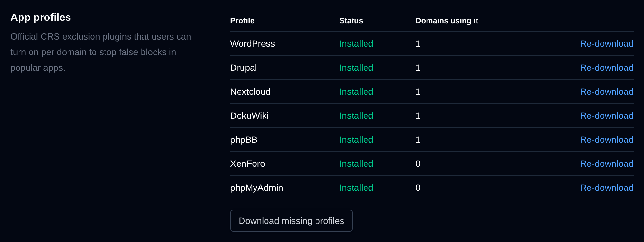Select the Nextcloud profile name
This screenshot has width=644, height=242.
250,92
